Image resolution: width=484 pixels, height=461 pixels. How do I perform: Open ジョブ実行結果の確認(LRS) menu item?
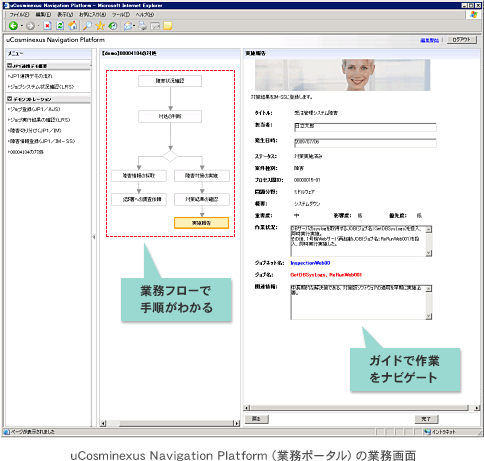39,120
